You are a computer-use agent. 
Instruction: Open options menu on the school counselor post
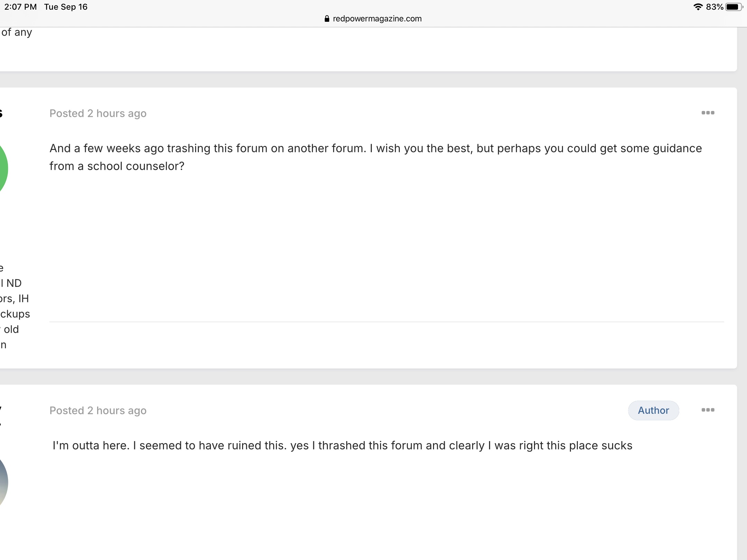coord(708,113)
